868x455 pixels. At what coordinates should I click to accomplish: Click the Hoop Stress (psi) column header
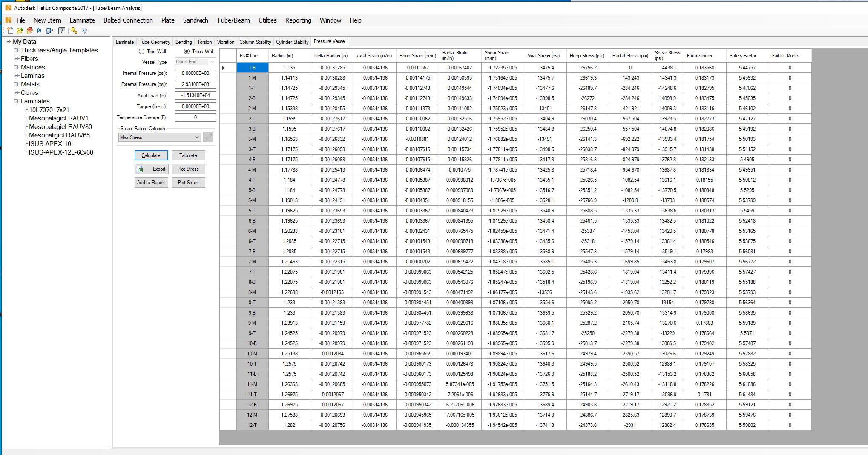tap(588, 56)
